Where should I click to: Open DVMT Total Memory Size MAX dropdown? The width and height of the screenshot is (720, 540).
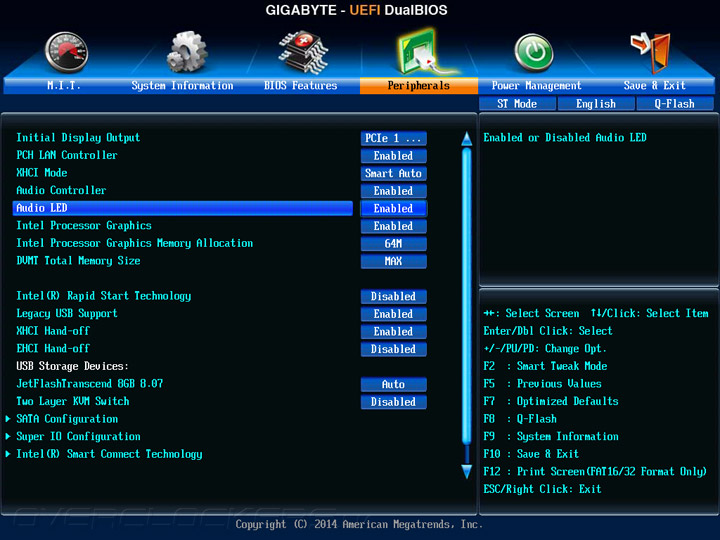coord(394,261)
